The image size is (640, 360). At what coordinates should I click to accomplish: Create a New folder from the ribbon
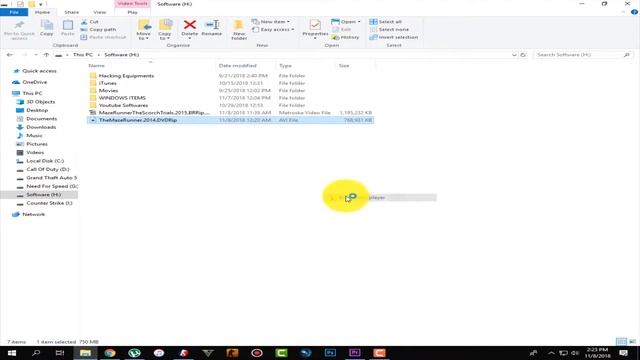click(239, 30)
